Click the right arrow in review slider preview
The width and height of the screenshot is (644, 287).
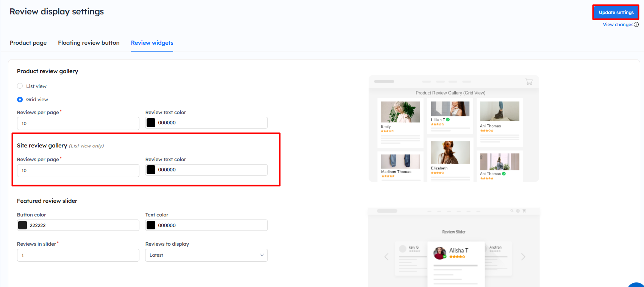point(523,257)
